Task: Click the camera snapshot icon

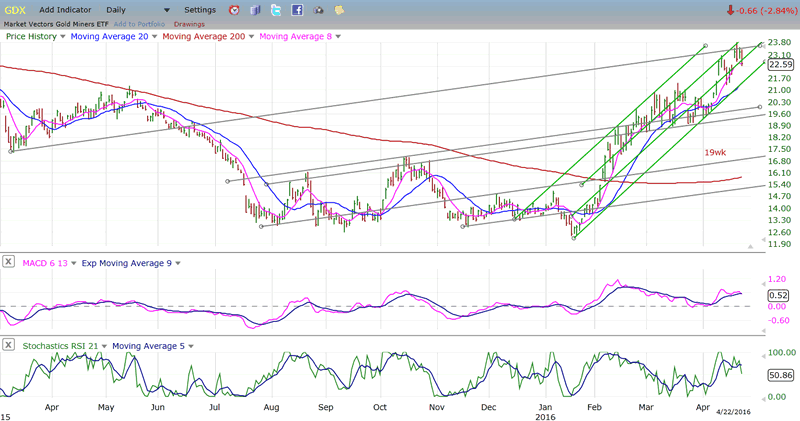Action: click(319, 10)
